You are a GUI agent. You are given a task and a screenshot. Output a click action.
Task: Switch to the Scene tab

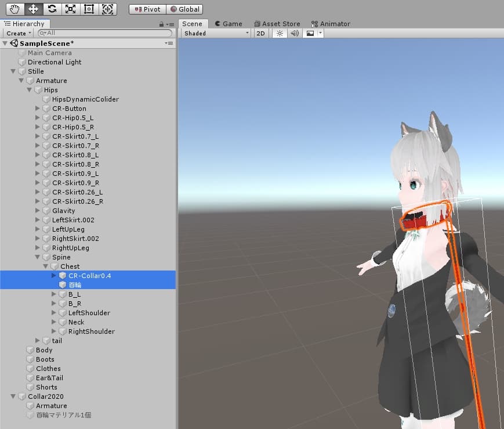pos(192,24)
